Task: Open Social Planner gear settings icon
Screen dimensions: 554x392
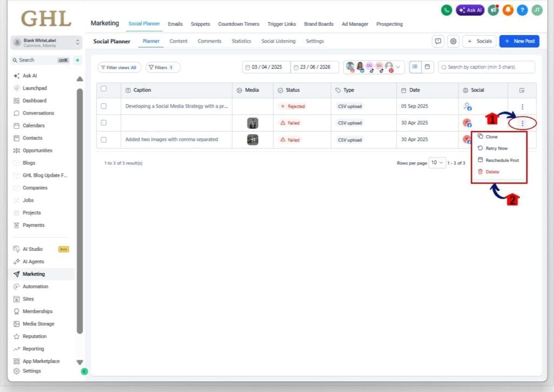Action: point(453,41)
